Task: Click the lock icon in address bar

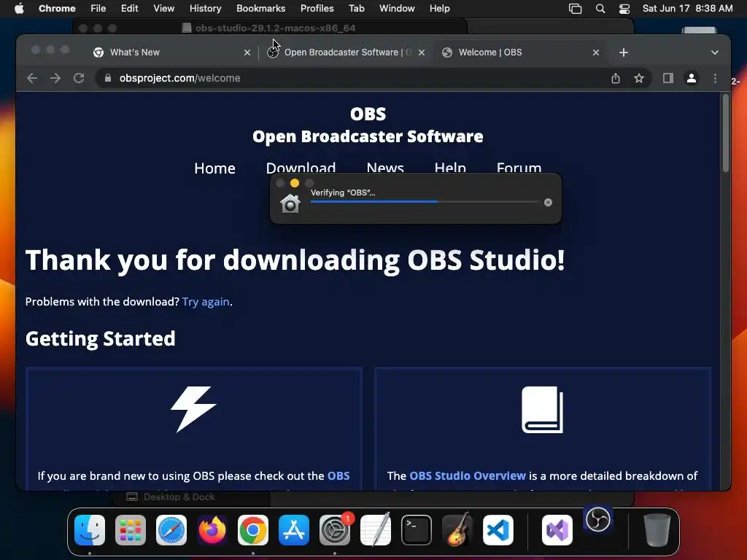Action: [x=108, y=78]
